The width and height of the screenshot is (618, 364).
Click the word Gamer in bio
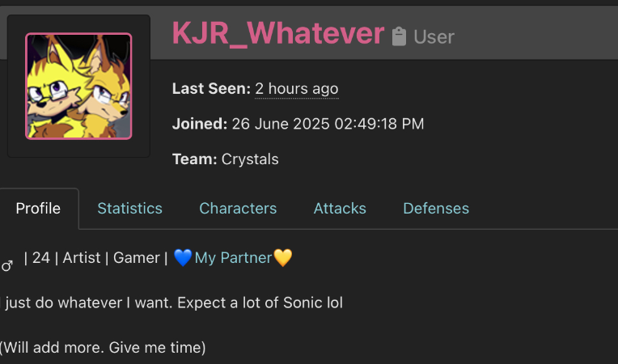tap(137, 258)
